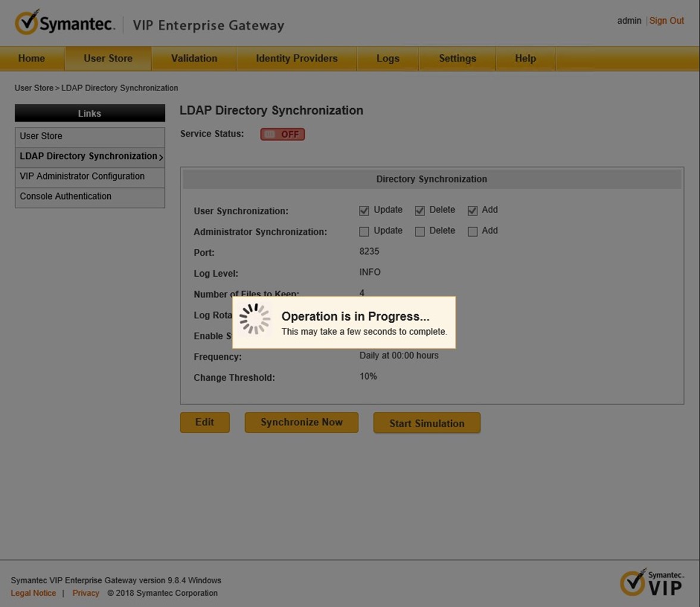Open VIP Administrator Configuration link
This screenshot has height=607, width=700.
(x=90, y=176)
